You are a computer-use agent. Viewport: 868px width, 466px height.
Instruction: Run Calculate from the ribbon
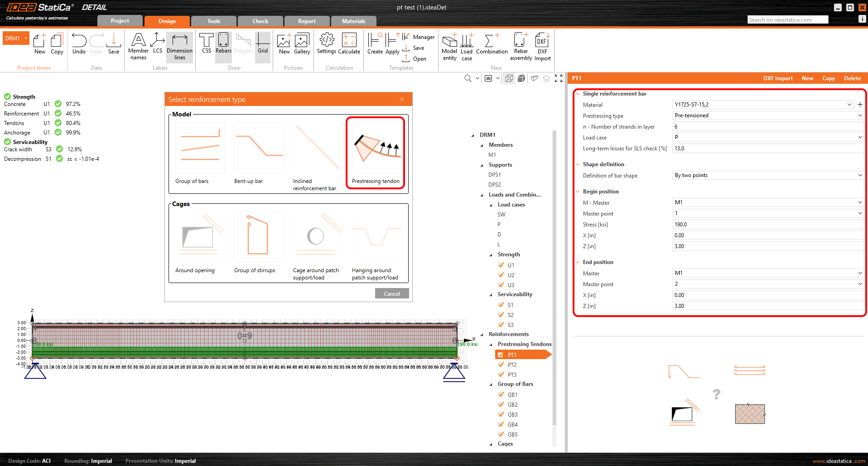349,43
